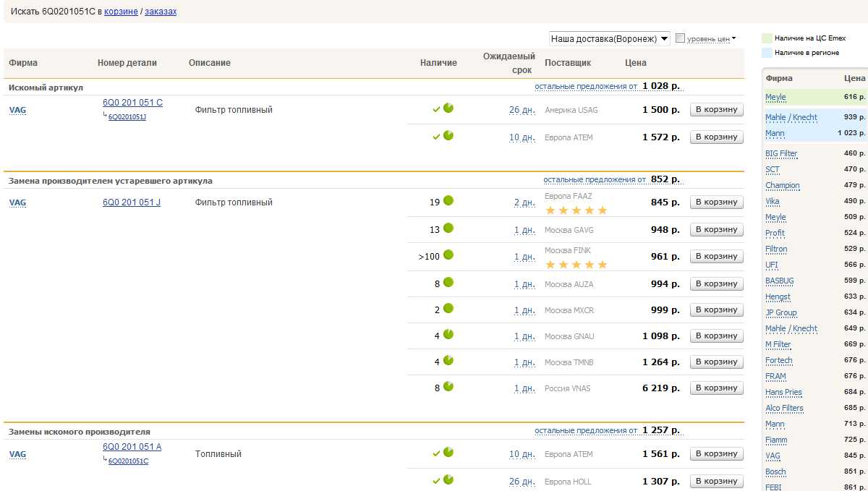Click blue Наличие в регионе legend swatch
The width and height of the screenshot is (868, 491).
[766, 53]
